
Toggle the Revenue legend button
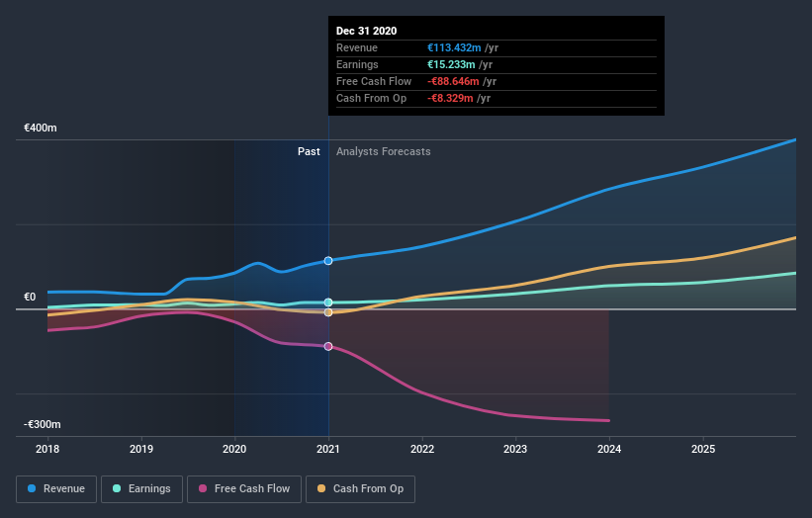pos(56,489)
